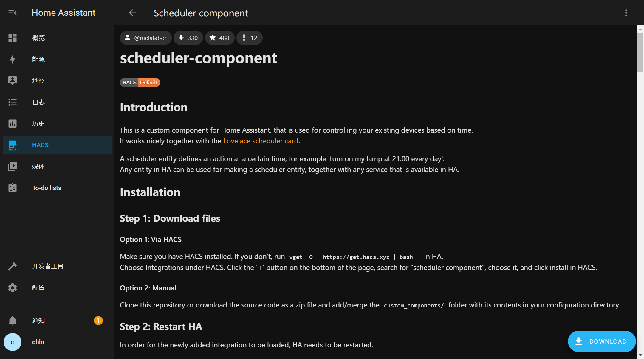Image resolution: width=644 pixels, height=359 pixels.
Task: Click the page scrollbar thumb
Action: pos(640,52)
